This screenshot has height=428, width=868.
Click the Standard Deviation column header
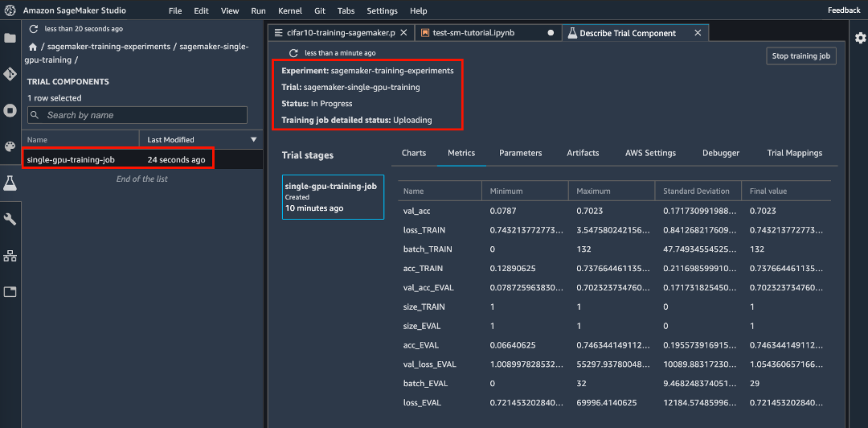[698, 191]
